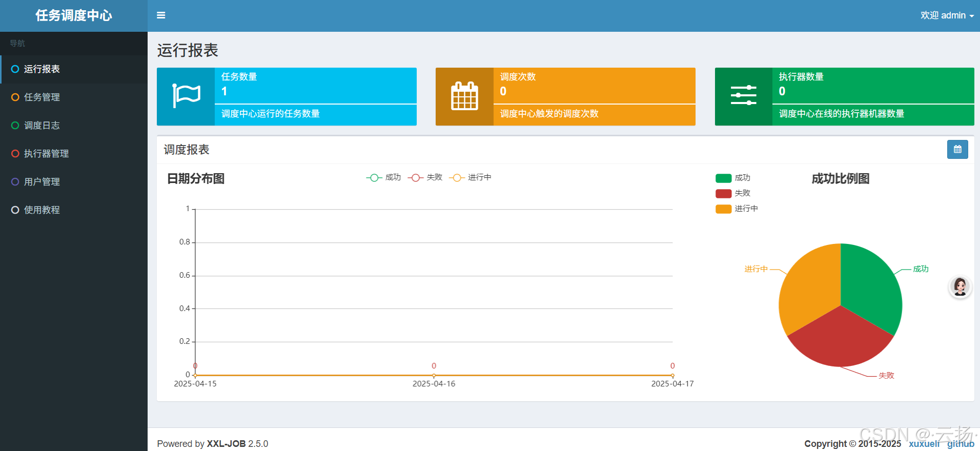
Task: Click the circle icon beside 运行报表
Action: pos(15,69)
